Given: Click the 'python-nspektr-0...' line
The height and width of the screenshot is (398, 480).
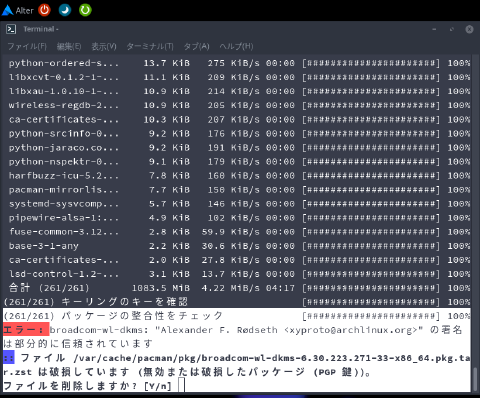Looking at the screenshot, I should coord(239,162).
